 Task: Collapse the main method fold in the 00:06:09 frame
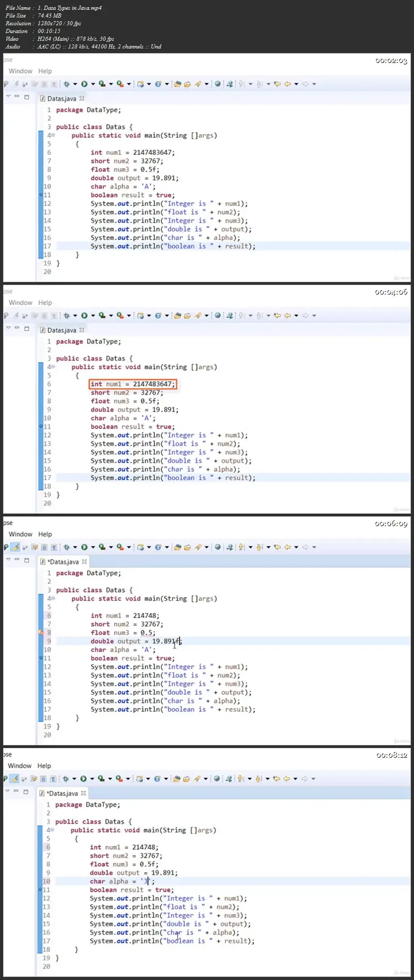click(x=53, y=599)
